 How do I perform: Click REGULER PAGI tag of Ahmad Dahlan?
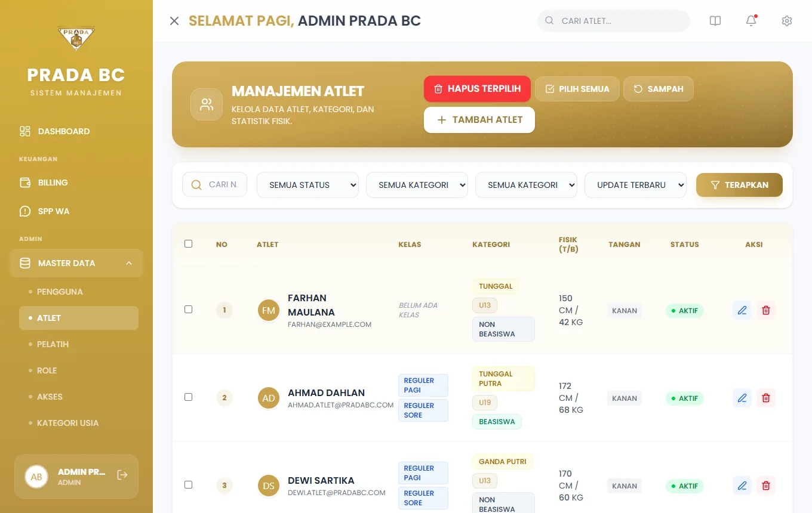[x=423, y=385]
